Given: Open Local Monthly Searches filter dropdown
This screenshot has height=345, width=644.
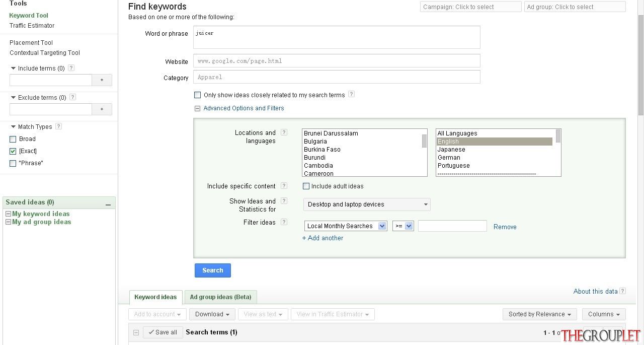Looking at the screenshot, I should (x=346, y=226).
